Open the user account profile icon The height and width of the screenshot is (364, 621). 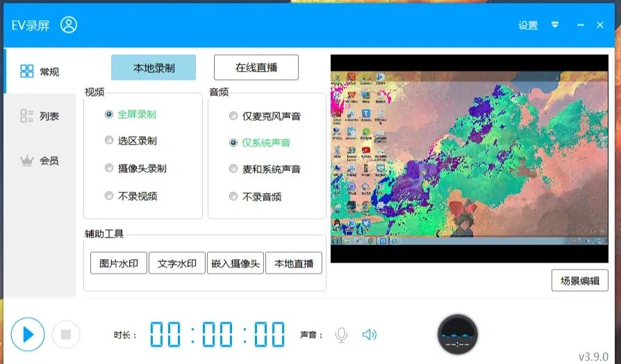pos(69,25)
